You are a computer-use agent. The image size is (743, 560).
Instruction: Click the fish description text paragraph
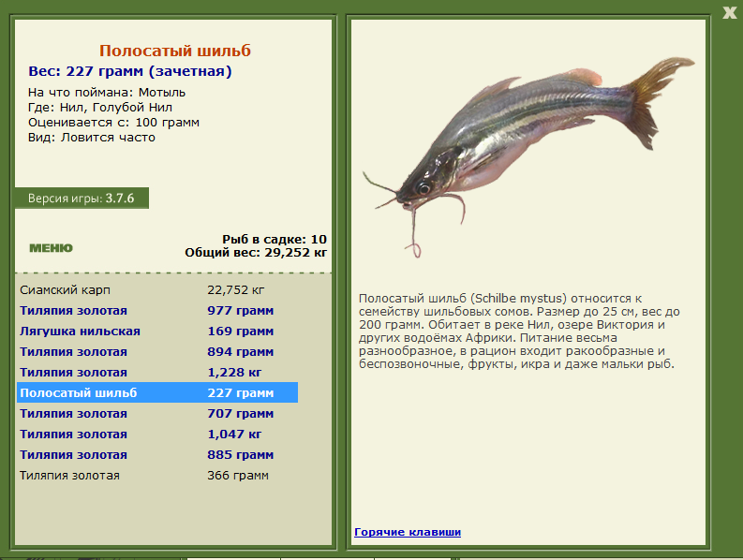point(519,332)
